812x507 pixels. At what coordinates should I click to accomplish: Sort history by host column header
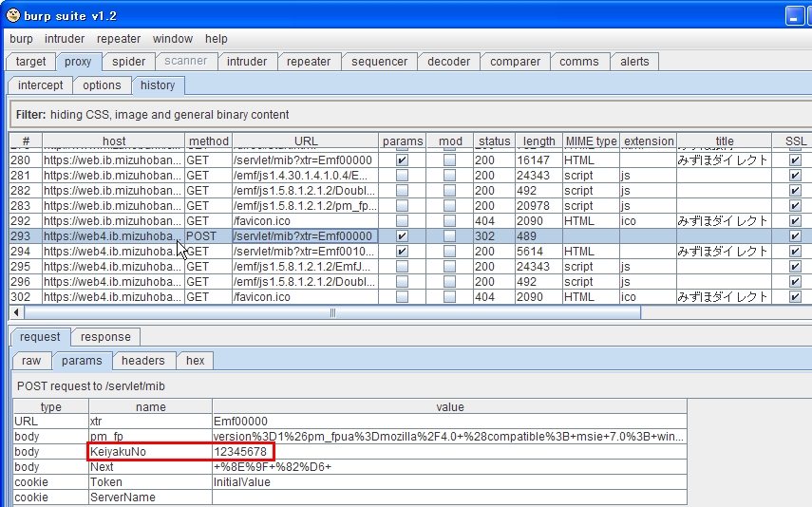click(113, 141)
